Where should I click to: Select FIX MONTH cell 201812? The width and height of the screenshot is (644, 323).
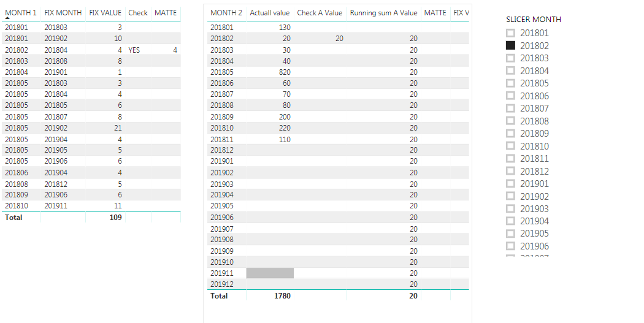pos(56,184)
